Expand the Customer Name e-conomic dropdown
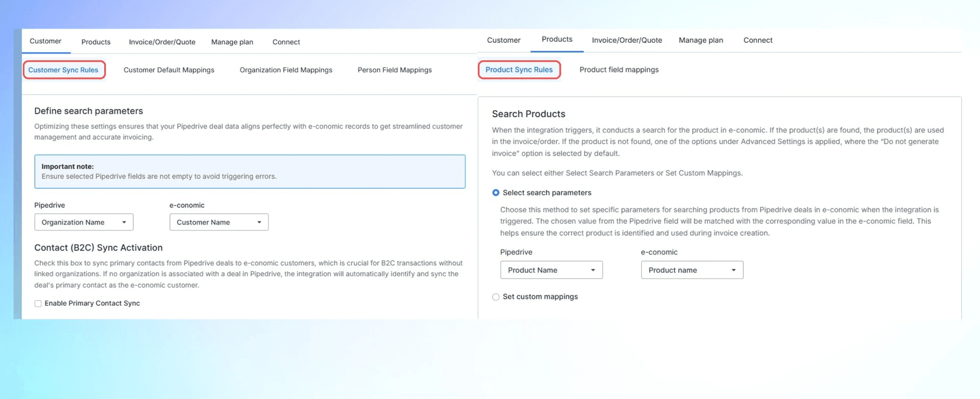 click(219, 222)
